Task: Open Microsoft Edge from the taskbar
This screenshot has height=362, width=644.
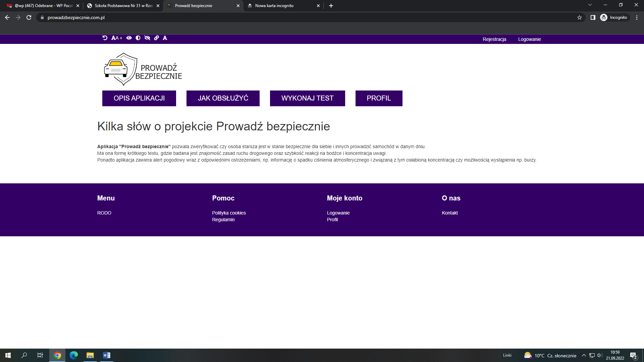Action: 73,355
